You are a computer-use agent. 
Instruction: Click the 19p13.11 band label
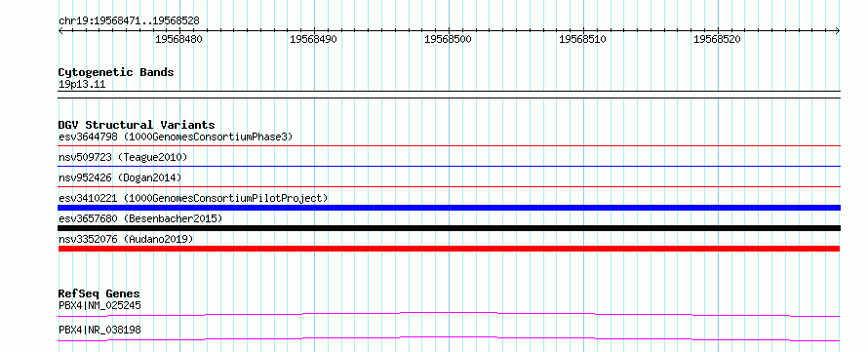point(82,85)
